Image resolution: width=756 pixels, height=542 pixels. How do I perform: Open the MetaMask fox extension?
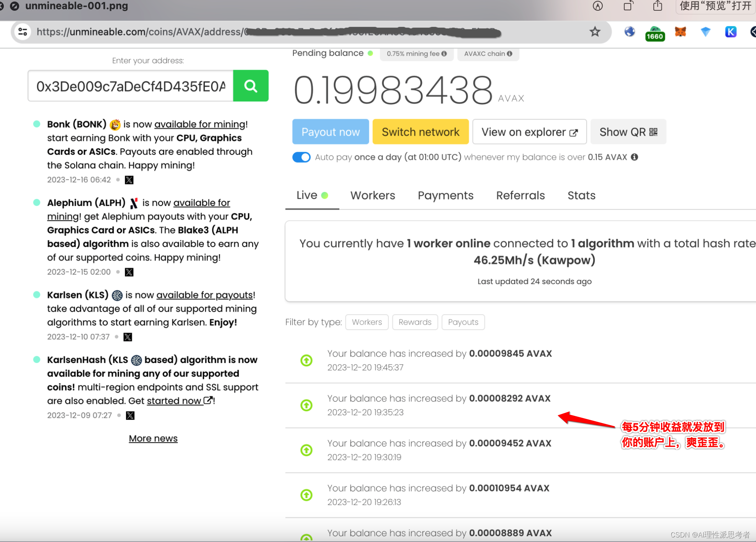click(680, 32)
